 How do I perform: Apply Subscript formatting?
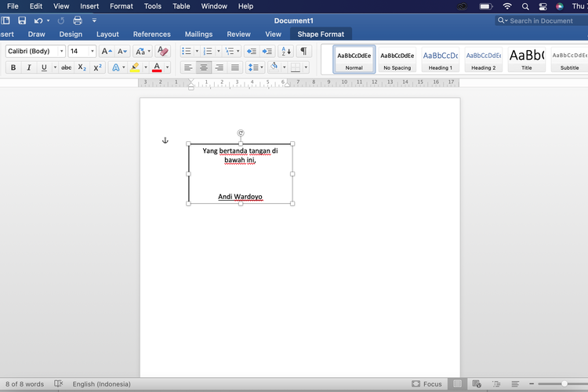pos(82,68)
